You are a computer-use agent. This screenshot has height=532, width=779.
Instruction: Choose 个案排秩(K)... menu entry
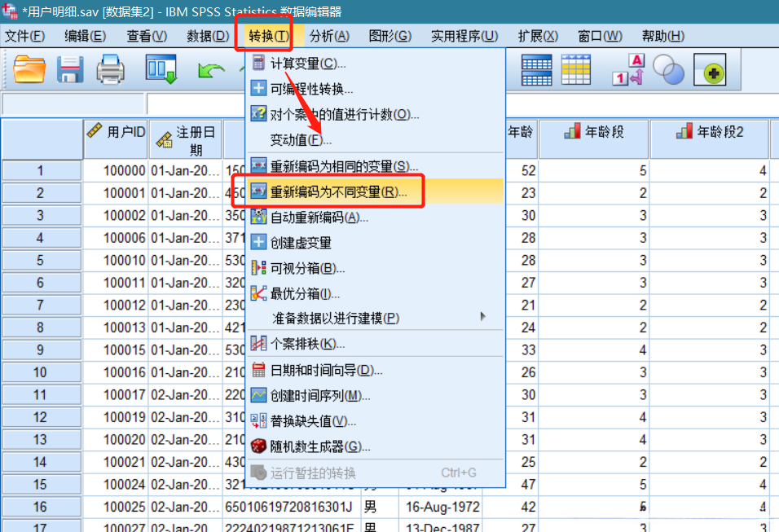(x=376, y=344)
